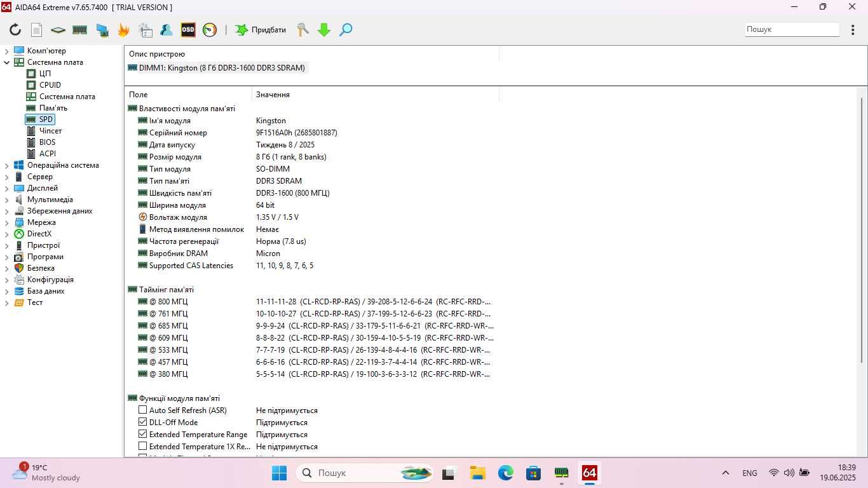The width and height of the screenshot is (868, 488).
Task: Open the gauge SensorPanel toolbar icon
Action: point(210,30)
